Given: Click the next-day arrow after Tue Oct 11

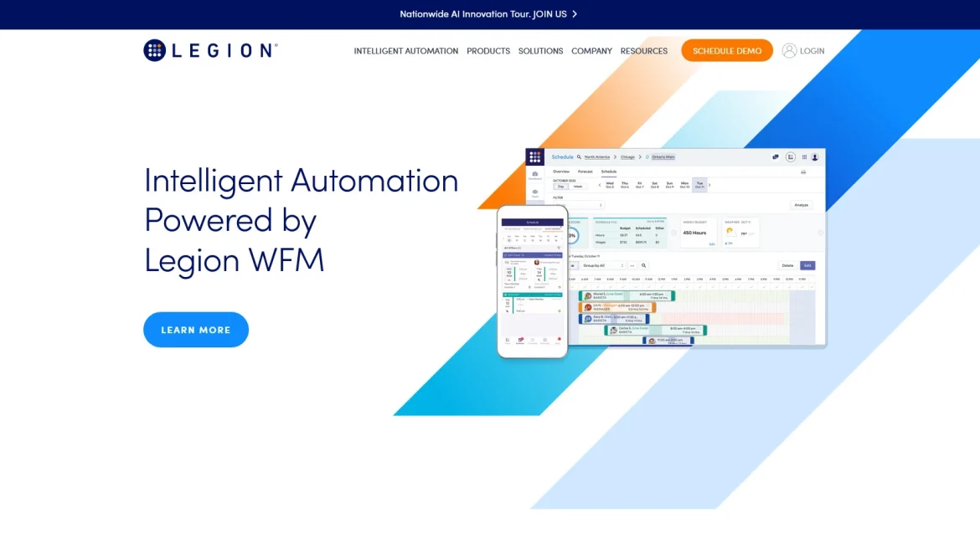Looking at the screenshot, I should coord(709,186).
